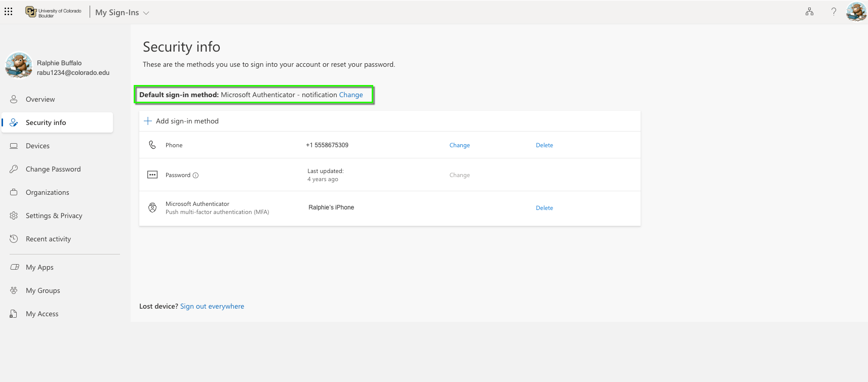The height and width of the screenshot is (382, 868).
Task: Open Devices from the sidebar
Action: (x=37, y=146)
